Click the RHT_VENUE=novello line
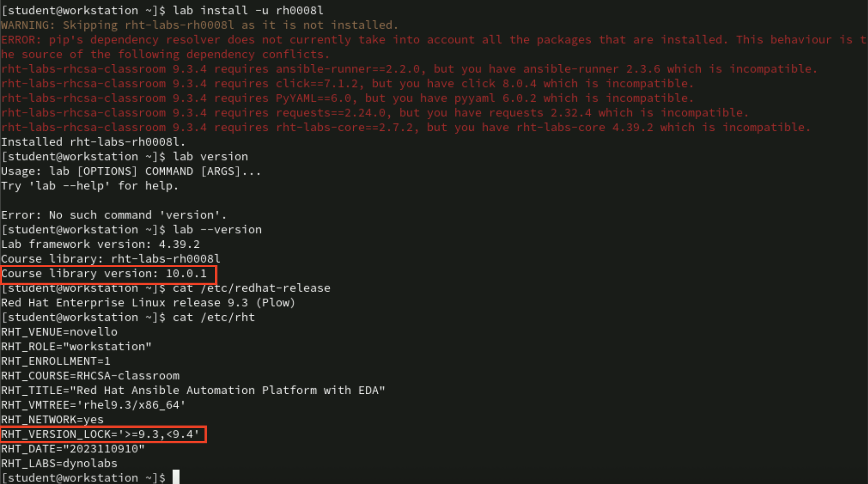 pos(59,332)
